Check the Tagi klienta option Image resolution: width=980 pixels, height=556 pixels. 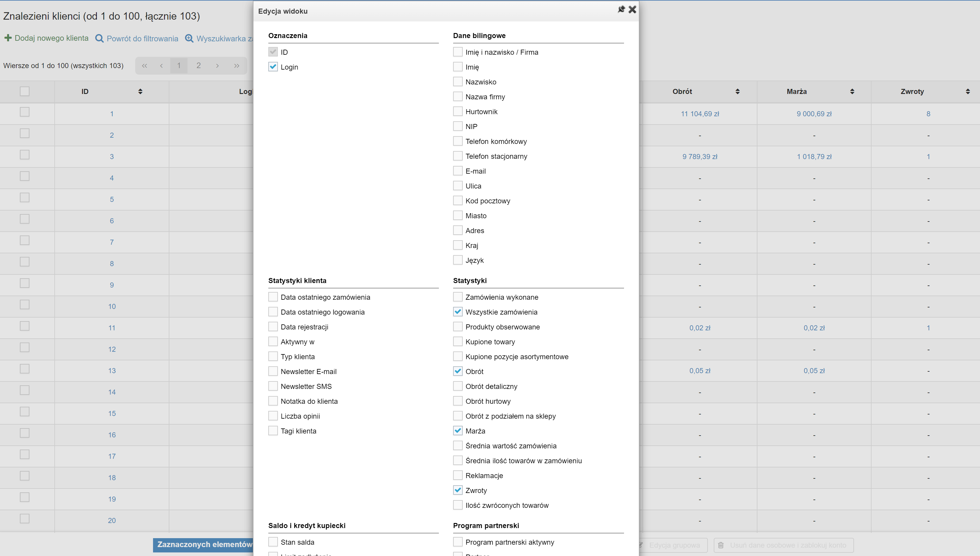(273, 431)
